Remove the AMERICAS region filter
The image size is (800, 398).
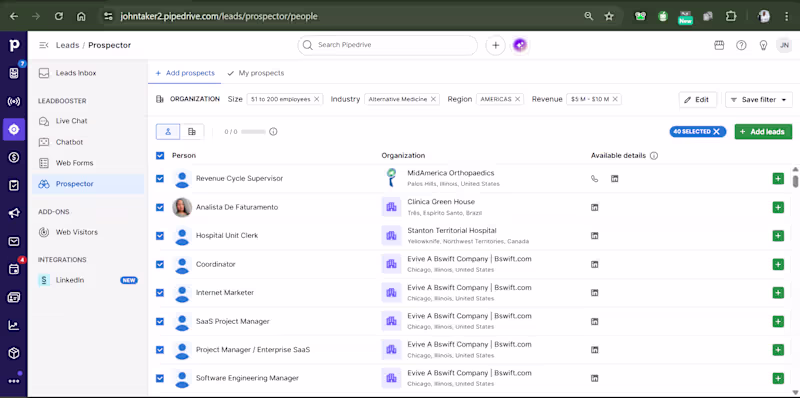[x=517, y=100]
